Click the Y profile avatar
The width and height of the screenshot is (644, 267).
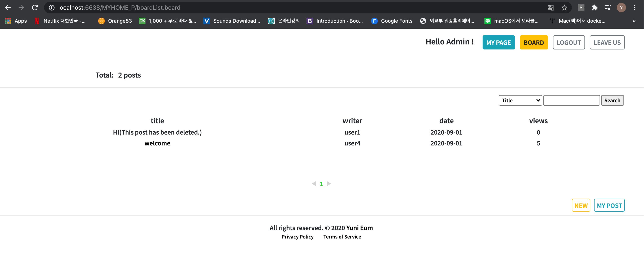click(621, 8)
